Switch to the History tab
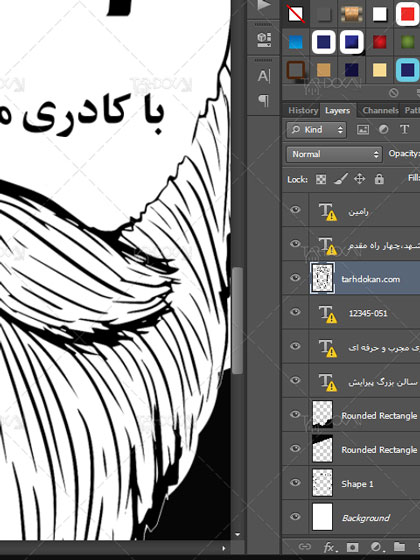Image resolution: width=420 pixels, height=560 pixels. tap(303, 110)
